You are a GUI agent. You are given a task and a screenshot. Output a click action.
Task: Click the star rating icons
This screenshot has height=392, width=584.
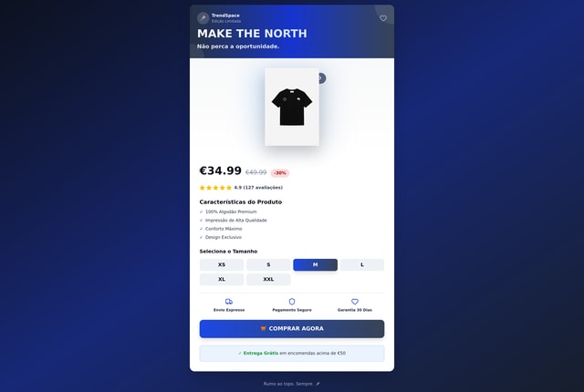coord(215,188)
